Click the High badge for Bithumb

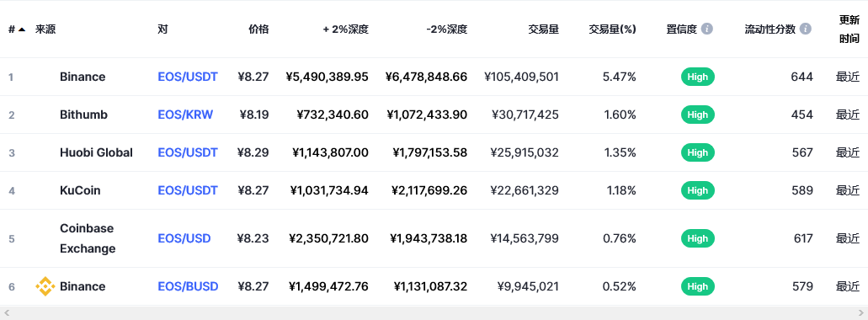point(697,115)
